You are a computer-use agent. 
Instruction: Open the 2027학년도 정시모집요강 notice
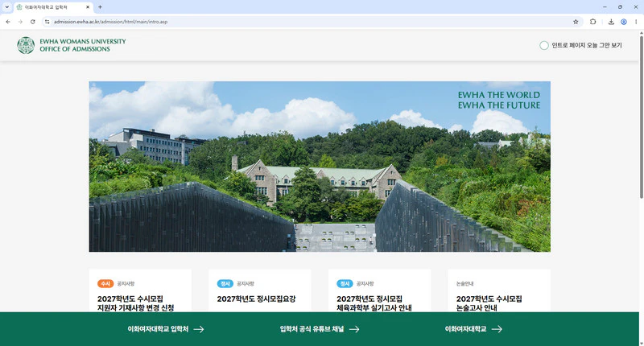point(256,299)
